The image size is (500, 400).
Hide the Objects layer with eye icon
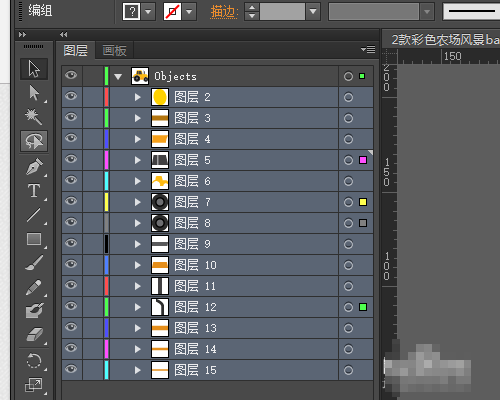point(71,75)
